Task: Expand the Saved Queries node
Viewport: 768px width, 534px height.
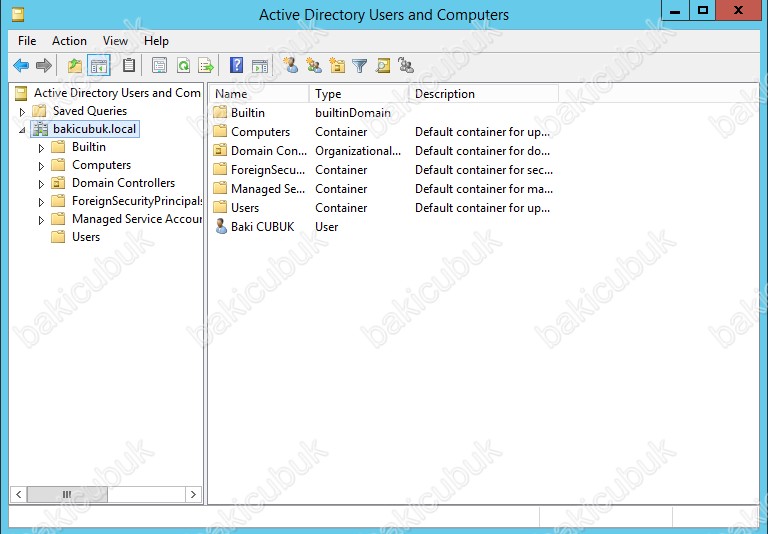Action: [22, 112]
